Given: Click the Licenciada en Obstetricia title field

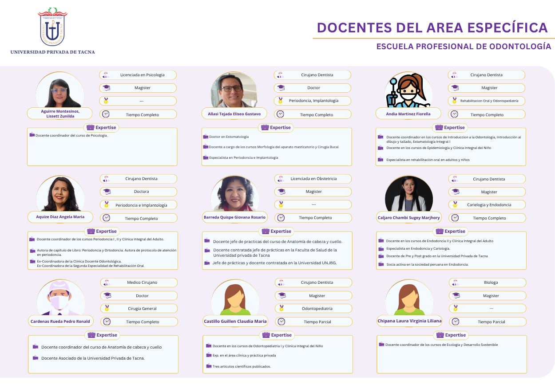Looking at the screenshot, I should [x=313, y=179].
